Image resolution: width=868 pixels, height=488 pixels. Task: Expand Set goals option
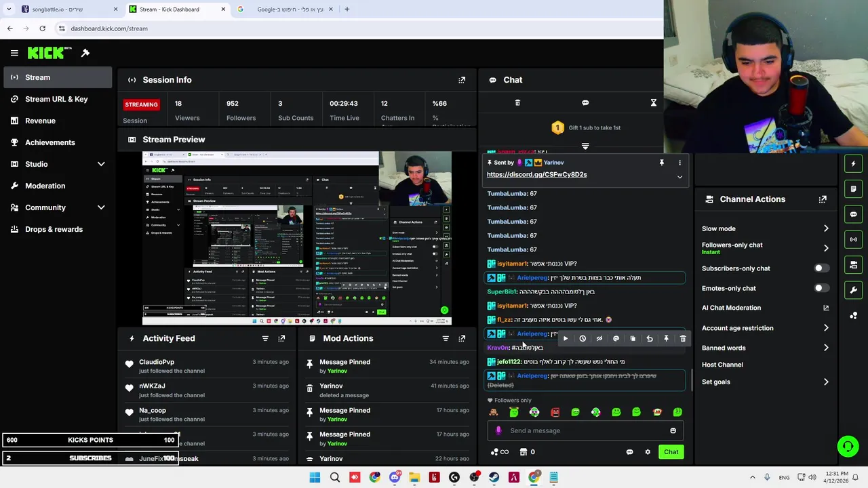point(826,382)
